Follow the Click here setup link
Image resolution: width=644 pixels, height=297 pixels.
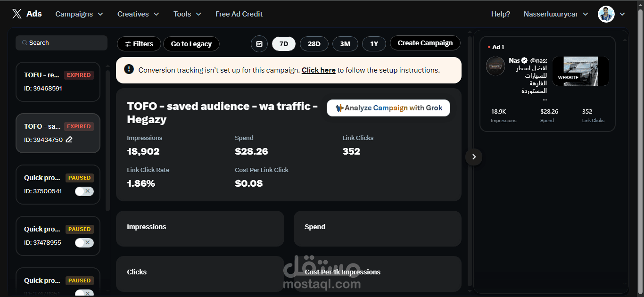(319, 70)
